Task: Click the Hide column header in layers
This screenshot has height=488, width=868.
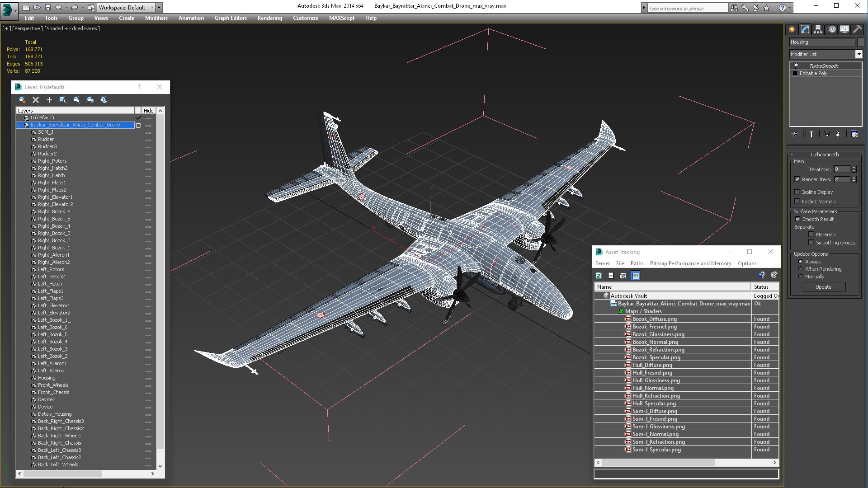Action: click(x=148, y=111)
